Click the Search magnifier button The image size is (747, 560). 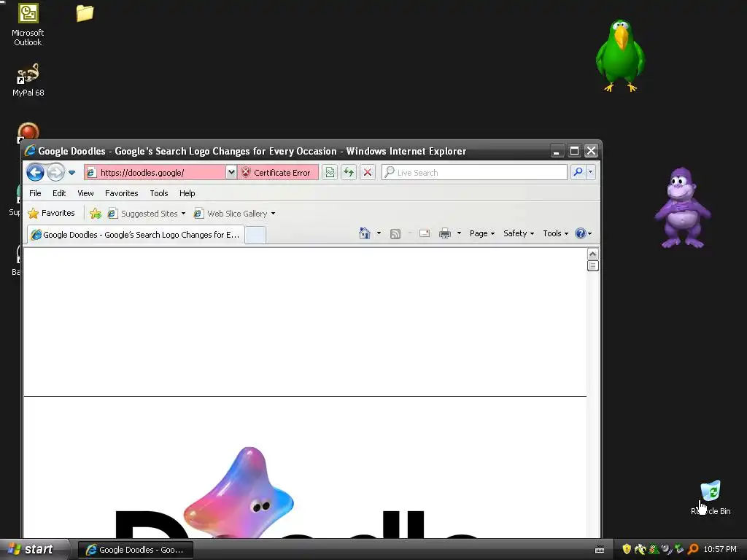pyautogui.click(x=578, y=172)
